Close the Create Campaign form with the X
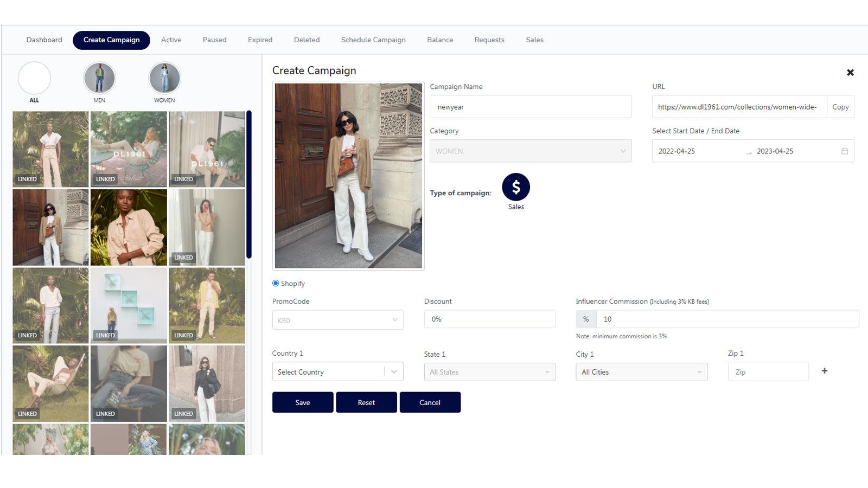 pos(851,72)
